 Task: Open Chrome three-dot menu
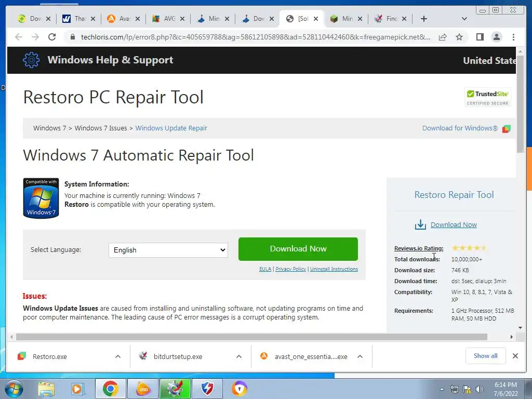click(x=513, y=37)
